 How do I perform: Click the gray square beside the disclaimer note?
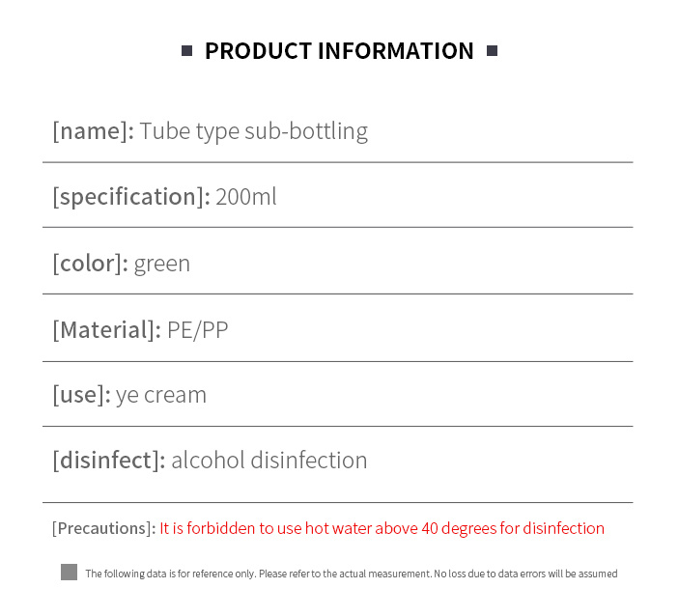click(x=69, y=572)
